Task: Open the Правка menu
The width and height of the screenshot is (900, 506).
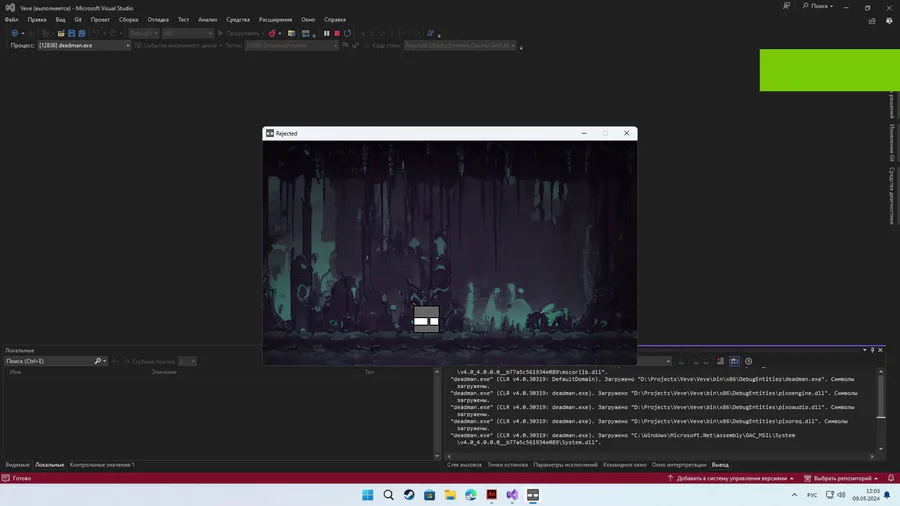Action: tap(37, 20)
